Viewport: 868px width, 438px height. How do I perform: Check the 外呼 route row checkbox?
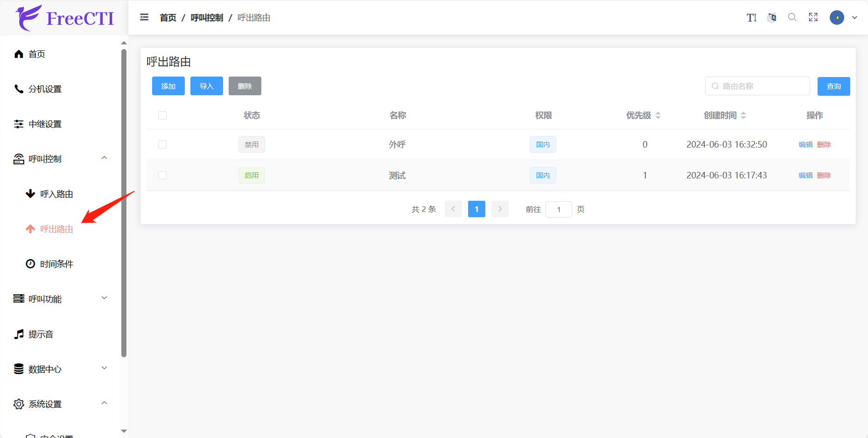(x=162, y=145)
